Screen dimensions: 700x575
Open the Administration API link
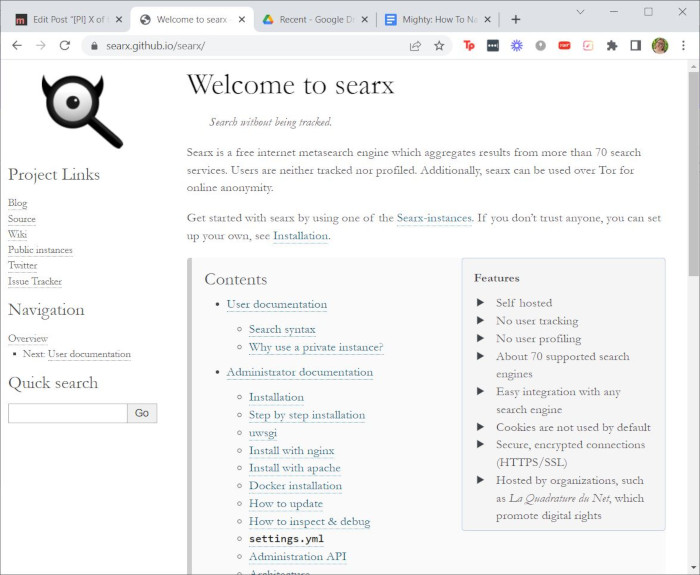298,557
